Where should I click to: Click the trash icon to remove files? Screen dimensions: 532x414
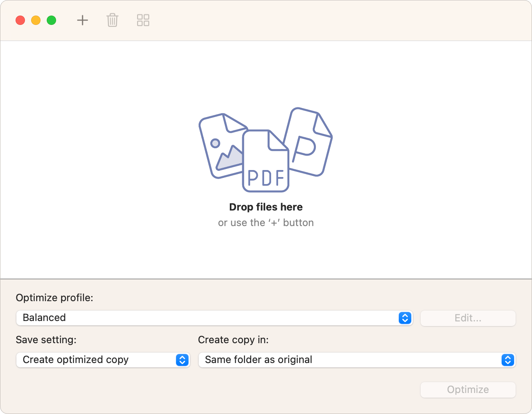pyautogui.click(x=113, y=20)
